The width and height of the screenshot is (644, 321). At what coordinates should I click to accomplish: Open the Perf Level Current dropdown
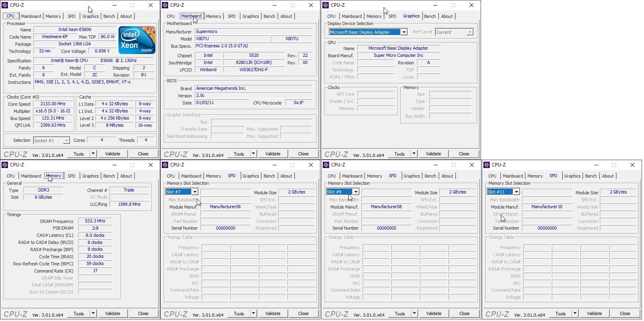click(x=470, y=32)
